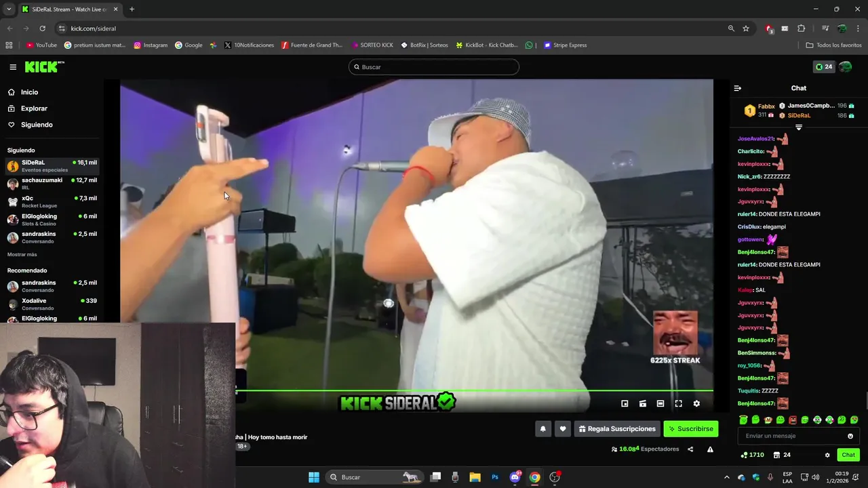
Task: Expand the chat leaderboard chevron
Action: tap(799, 127)
